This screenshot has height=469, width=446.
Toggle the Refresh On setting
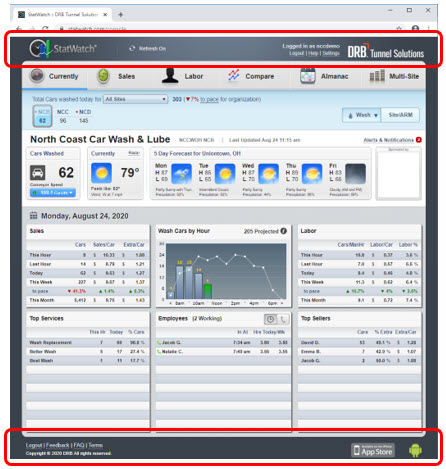tap(147, 49)
